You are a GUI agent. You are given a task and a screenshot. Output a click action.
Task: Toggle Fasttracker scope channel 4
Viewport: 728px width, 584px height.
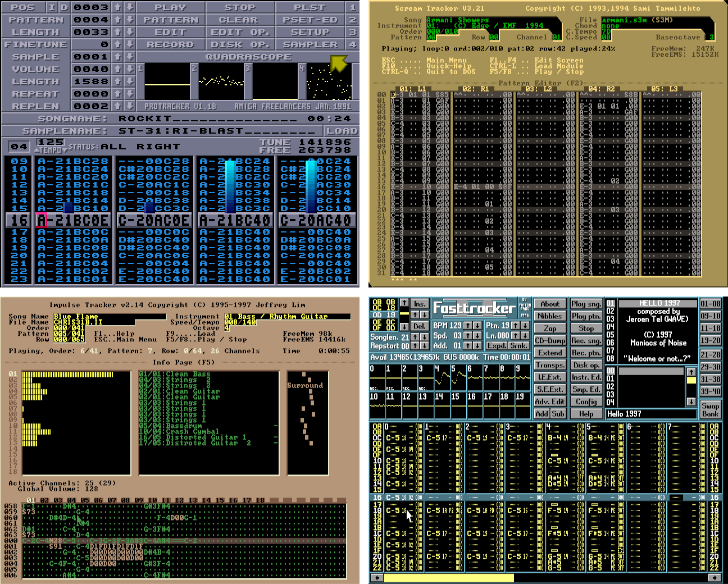coord(442,377)
